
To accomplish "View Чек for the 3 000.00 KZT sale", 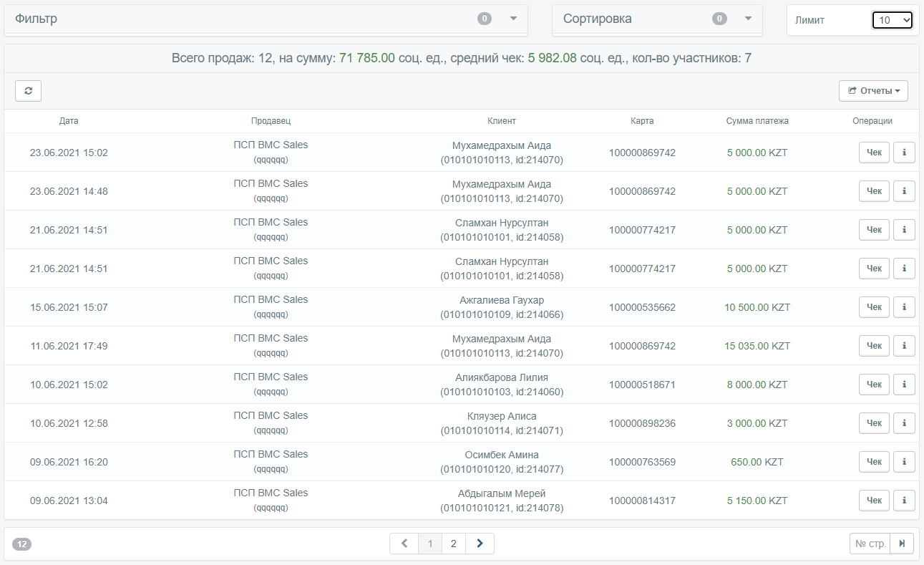I will point(874,423).
